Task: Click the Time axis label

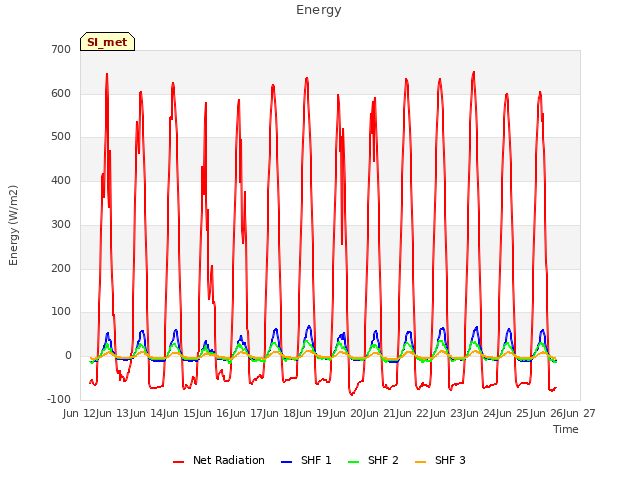Action: point(566,429)
